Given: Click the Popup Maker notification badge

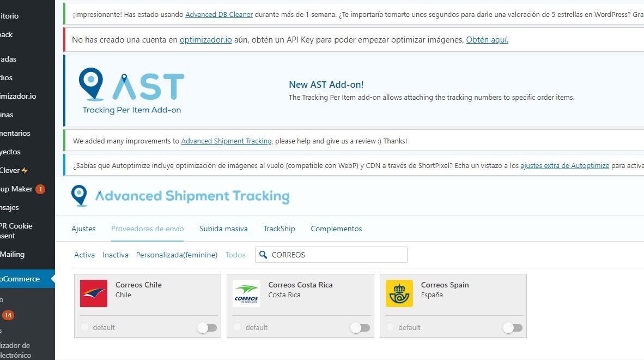Looking at the screenshot, I should coord(40,189).
